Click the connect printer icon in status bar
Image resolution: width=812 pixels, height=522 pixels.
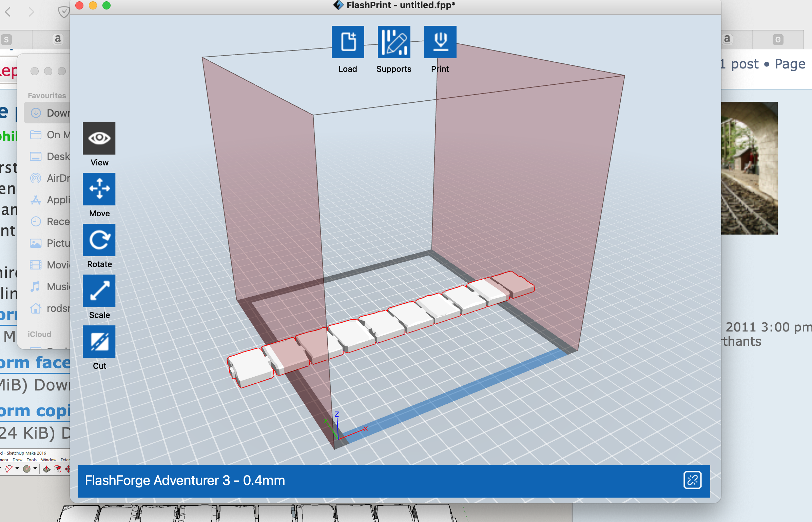click(x=692, y=480)
